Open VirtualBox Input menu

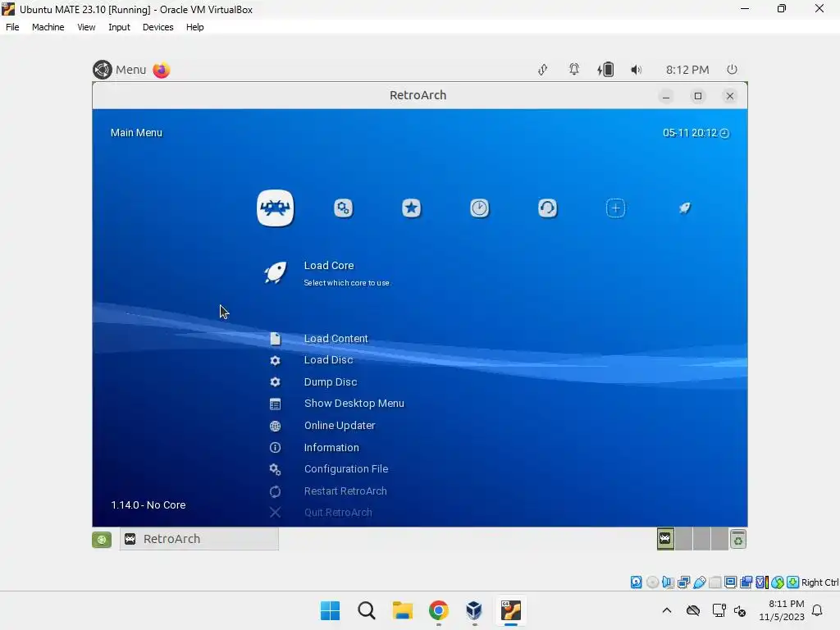pos(119,27)
